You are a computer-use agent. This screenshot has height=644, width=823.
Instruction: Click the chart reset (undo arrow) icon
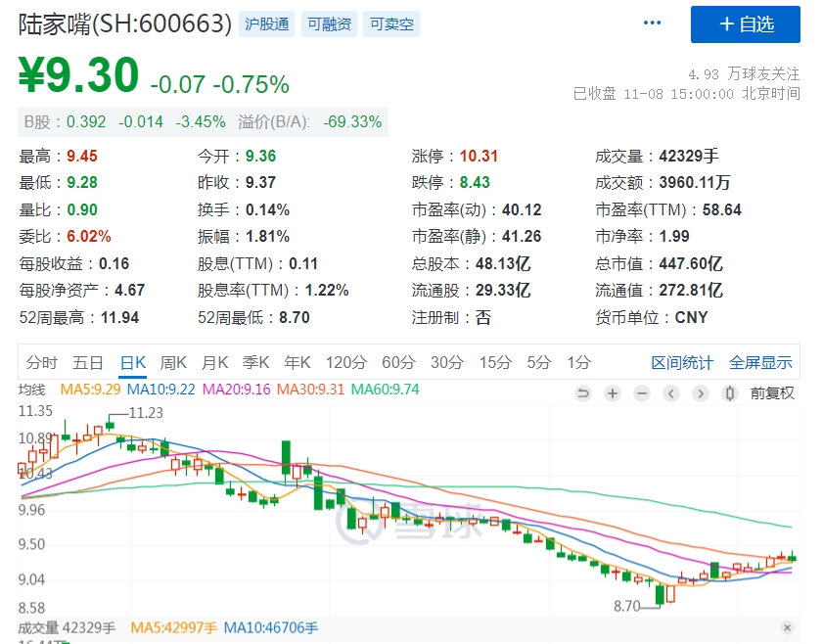click(x=583, y=393)
